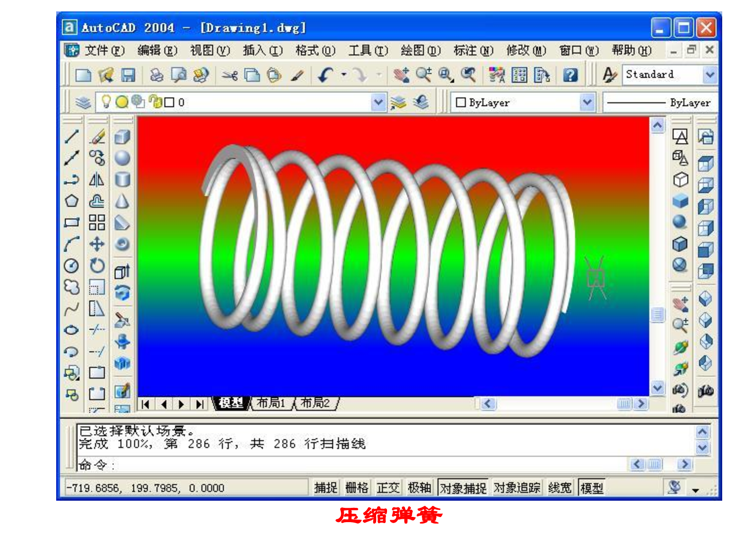Select the Erase modify tool
This screenshot has height=535, width=756.
click(97, 137)
